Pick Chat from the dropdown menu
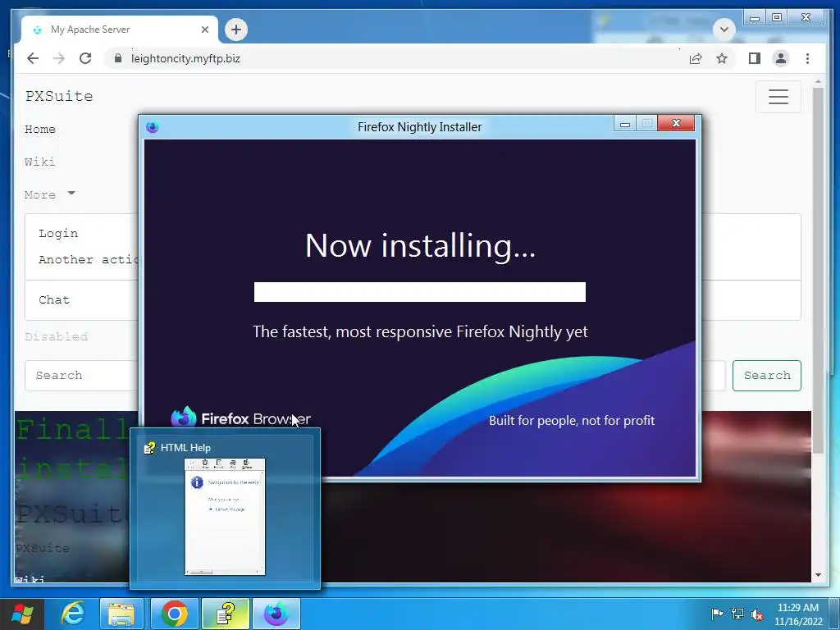The image size is (840, 630). [x=53, y=299]
